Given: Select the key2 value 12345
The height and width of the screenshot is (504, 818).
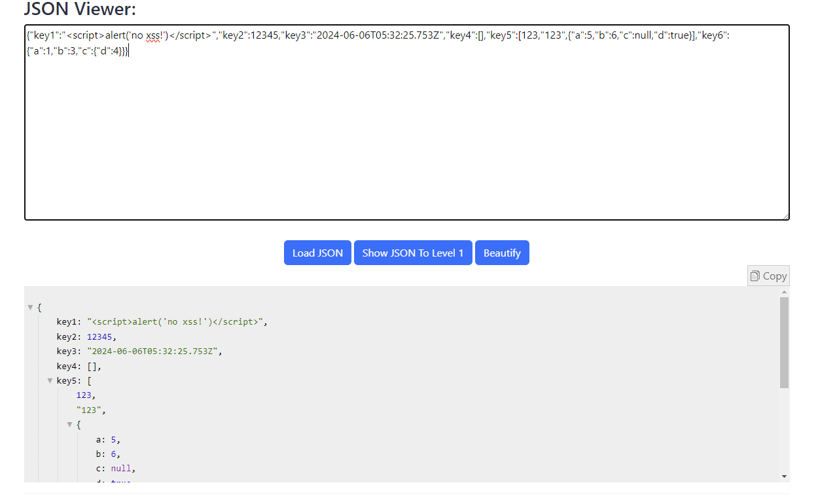Looking at the screenshot, I should coord(99,336).
